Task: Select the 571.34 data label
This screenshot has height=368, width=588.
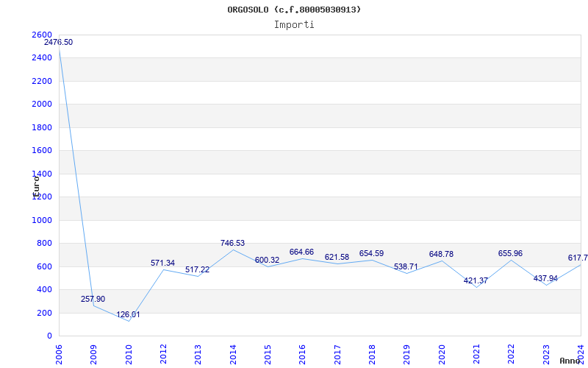Action: click(x=162, y=263)
